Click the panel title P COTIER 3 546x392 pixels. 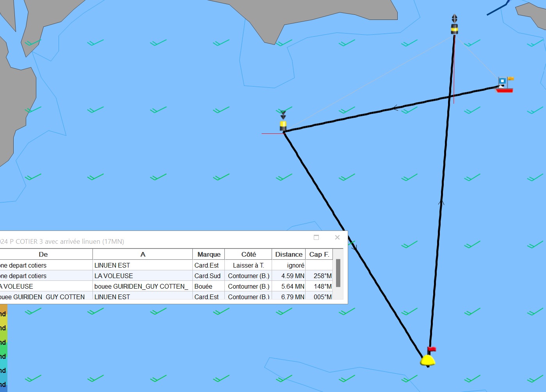(62, 241)
